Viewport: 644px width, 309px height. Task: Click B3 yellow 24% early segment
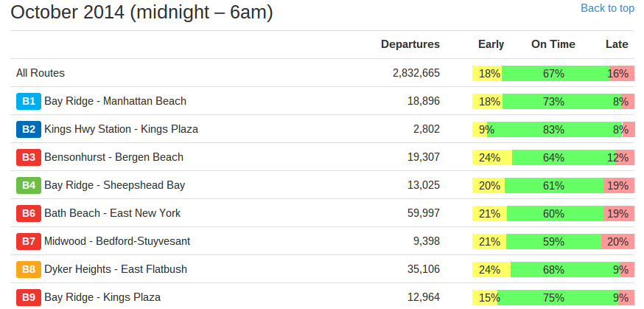(x=492, y=157)
